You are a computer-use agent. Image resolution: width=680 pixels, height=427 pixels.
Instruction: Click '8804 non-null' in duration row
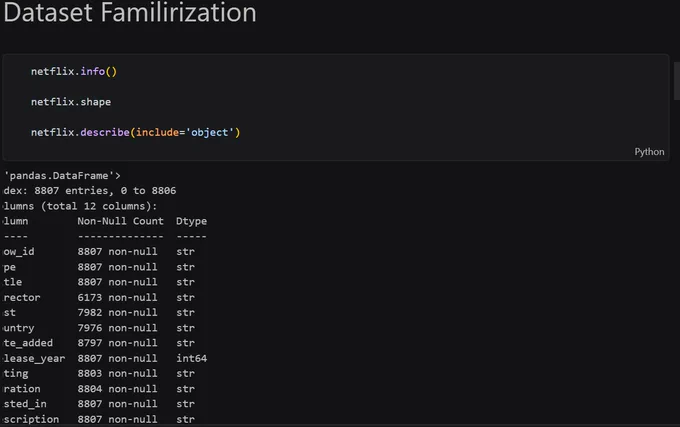pos(117,389)
